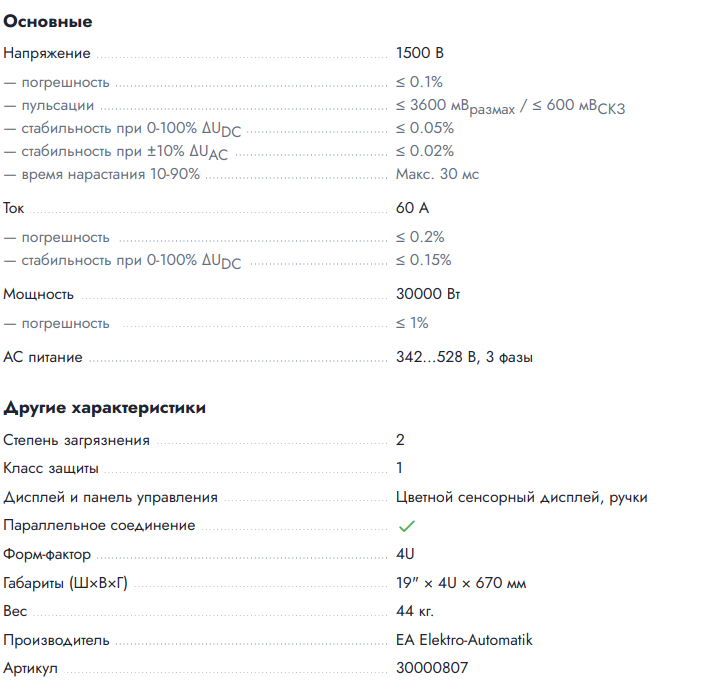Click the 1500 В voltage value
This screenshot has height=691, width=715.
pyautogui.click(x=420, y=54)
